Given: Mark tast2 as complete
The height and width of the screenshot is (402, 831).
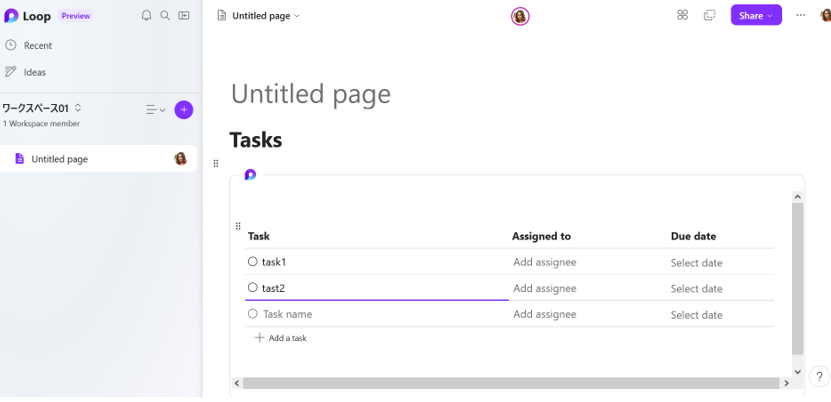Looking at the screenshot, I should click(x=253, y=288).
